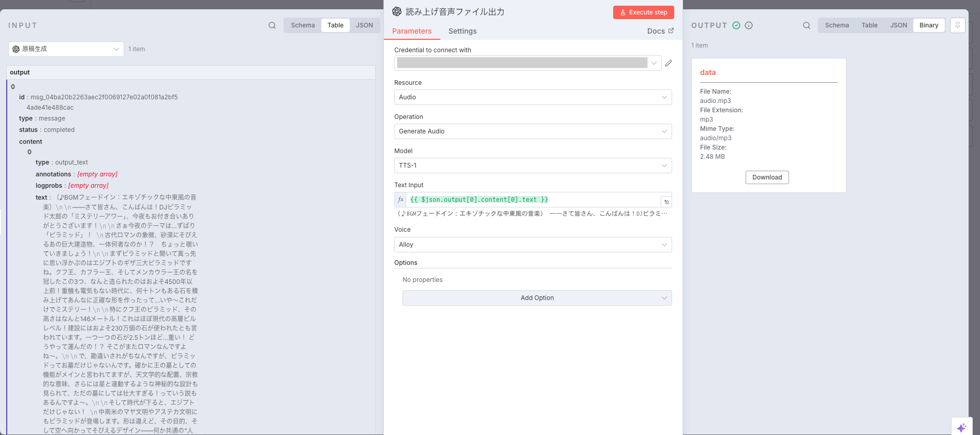Screen dimensions: 980x435
Task: Click the expression preview text below Text Input
Action: click(x=532, y=214)
